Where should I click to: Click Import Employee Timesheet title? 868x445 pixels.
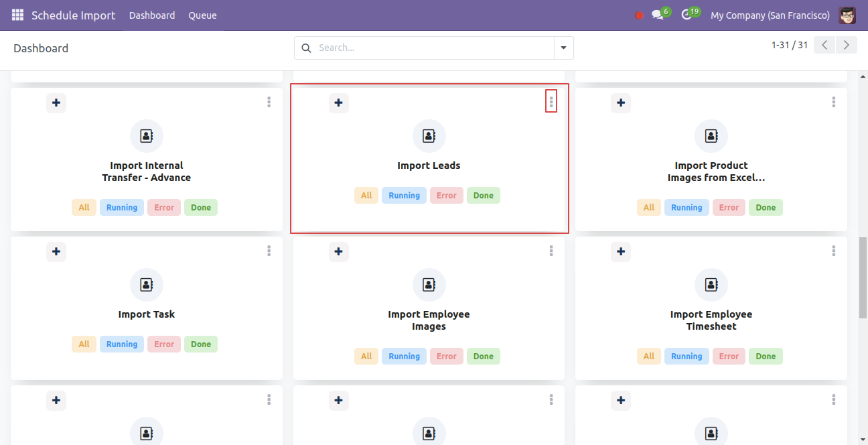coord(711,320)
